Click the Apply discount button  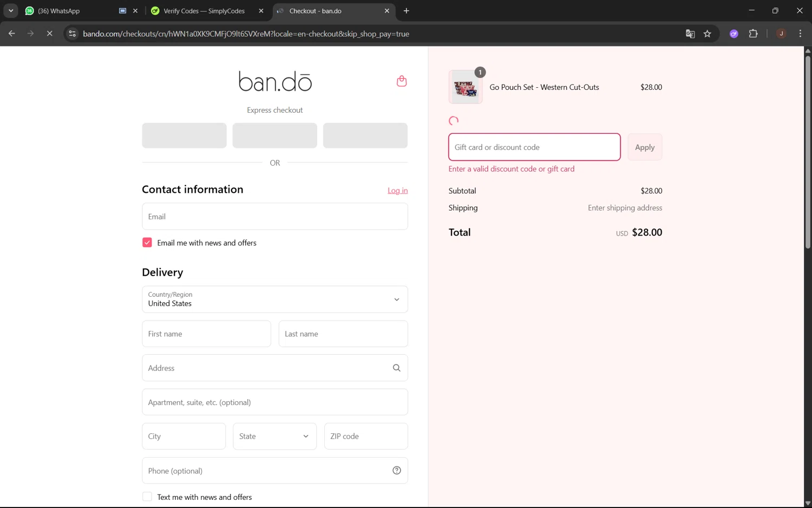[645, 147]
